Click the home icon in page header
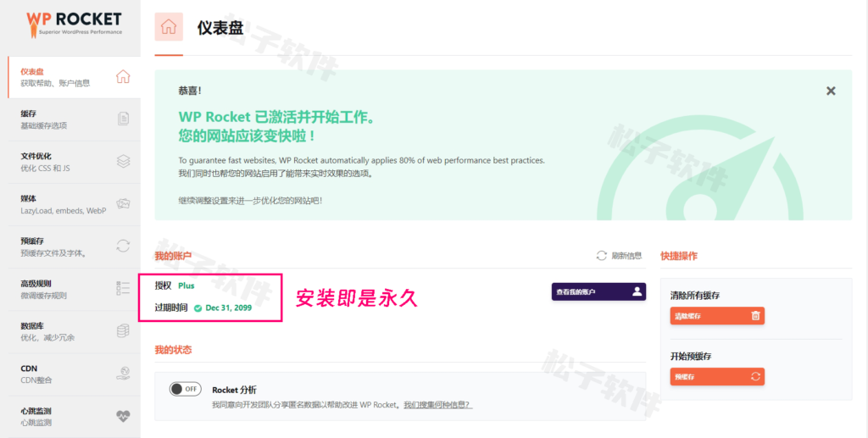This screenshot has height=438, width=868. (169, 26)
